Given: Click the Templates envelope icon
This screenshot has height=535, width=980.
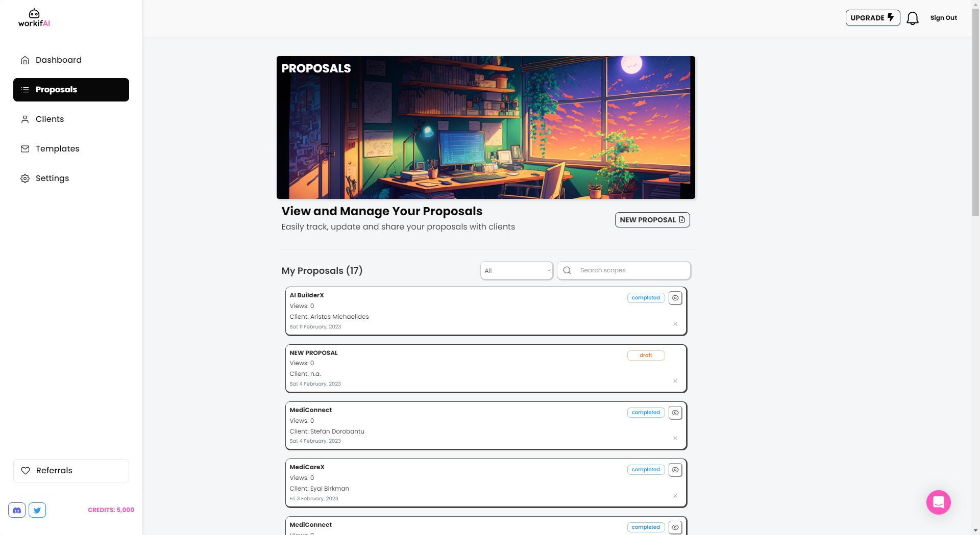Looking at the screenshot, I should (25, 149).
